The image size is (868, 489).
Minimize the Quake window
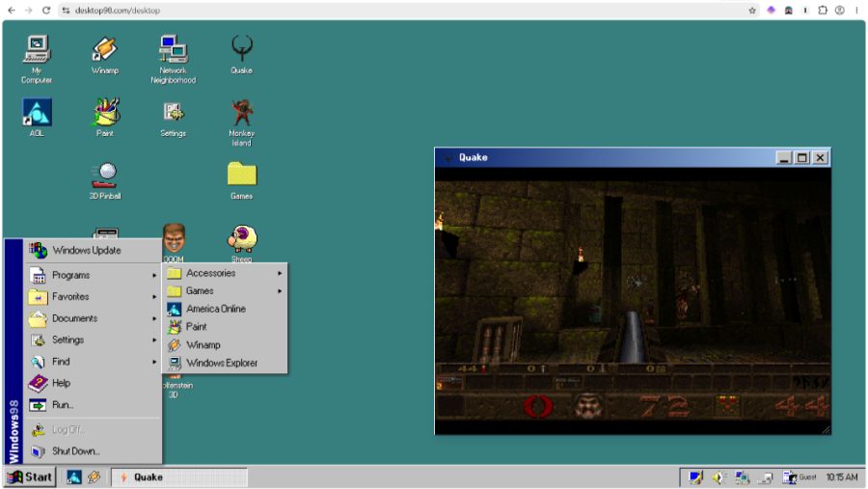783,158
